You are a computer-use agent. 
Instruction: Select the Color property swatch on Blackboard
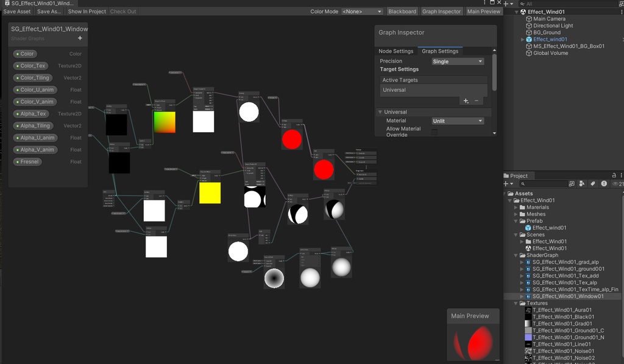[24, 54]
